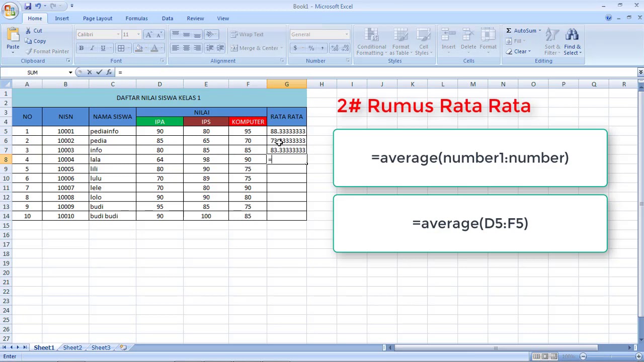Switch to Formulas tab

[x=136, y=19]
